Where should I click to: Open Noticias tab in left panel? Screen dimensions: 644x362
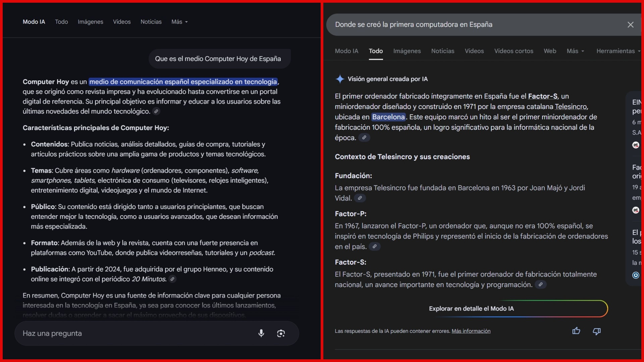(x=151, y=22)
